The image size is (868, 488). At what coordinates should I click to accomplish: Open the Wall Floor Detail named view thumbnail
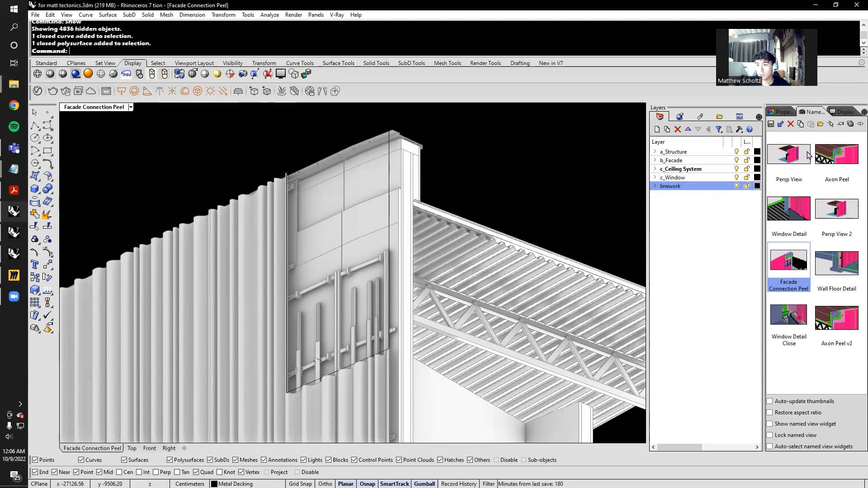click(836, 263)
